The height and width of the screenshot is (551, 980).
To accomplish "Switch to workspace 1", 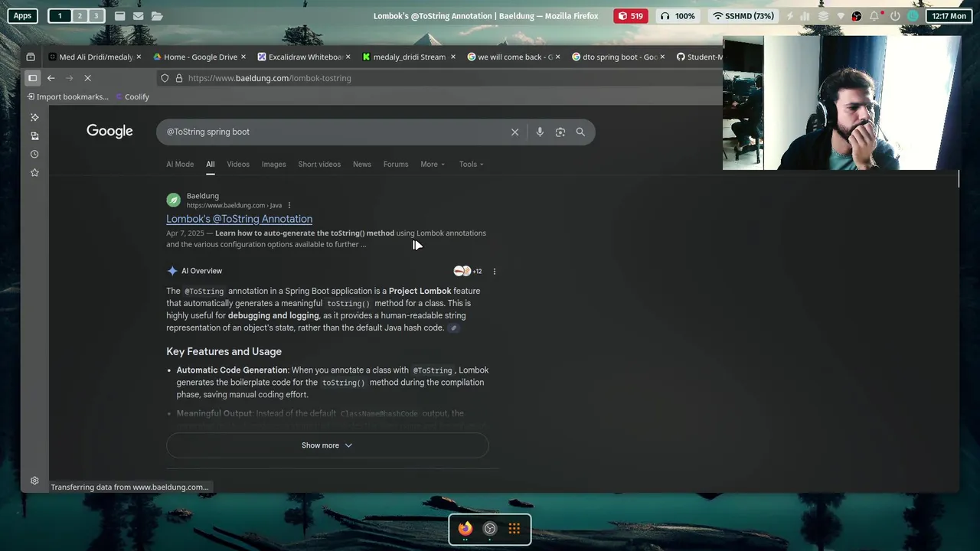I will [x=60, y=15].
